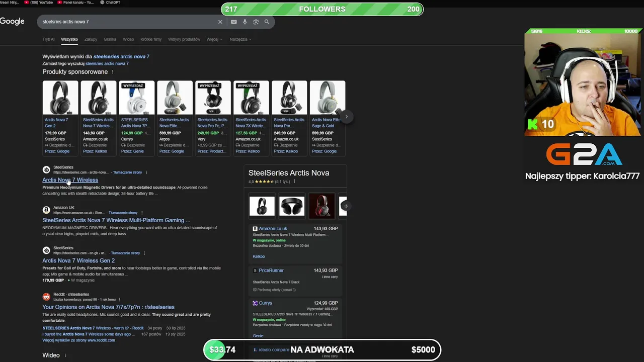Open sponsored Arctis Nova 7X Wireless 127,56 GBP thumbnail

coord(251,98)
